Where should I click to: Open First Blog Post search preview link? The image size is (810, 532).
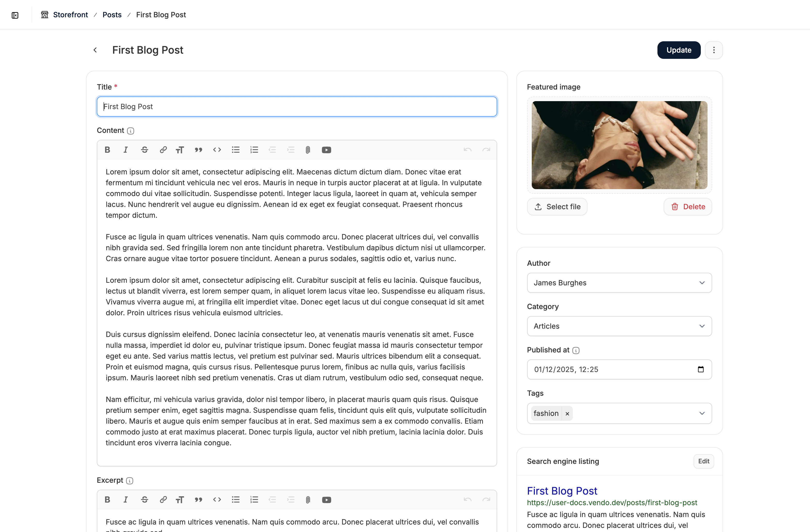pos(562,491)
